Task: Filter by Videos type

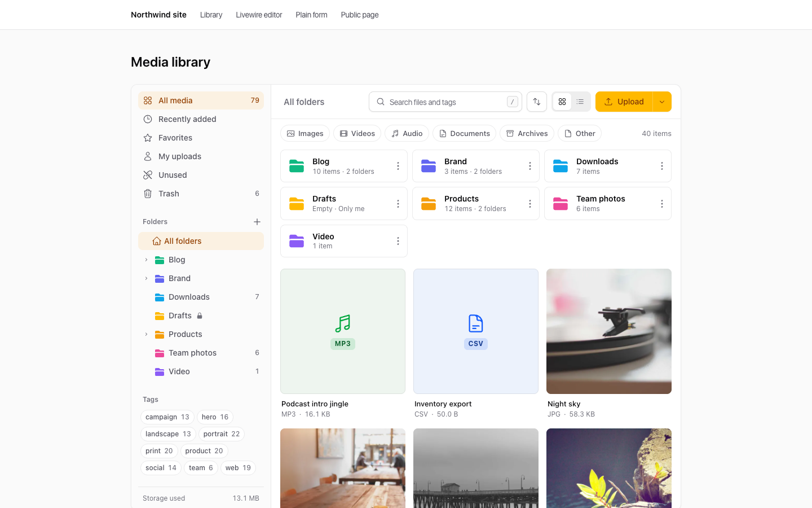Action: click(358, 133)
